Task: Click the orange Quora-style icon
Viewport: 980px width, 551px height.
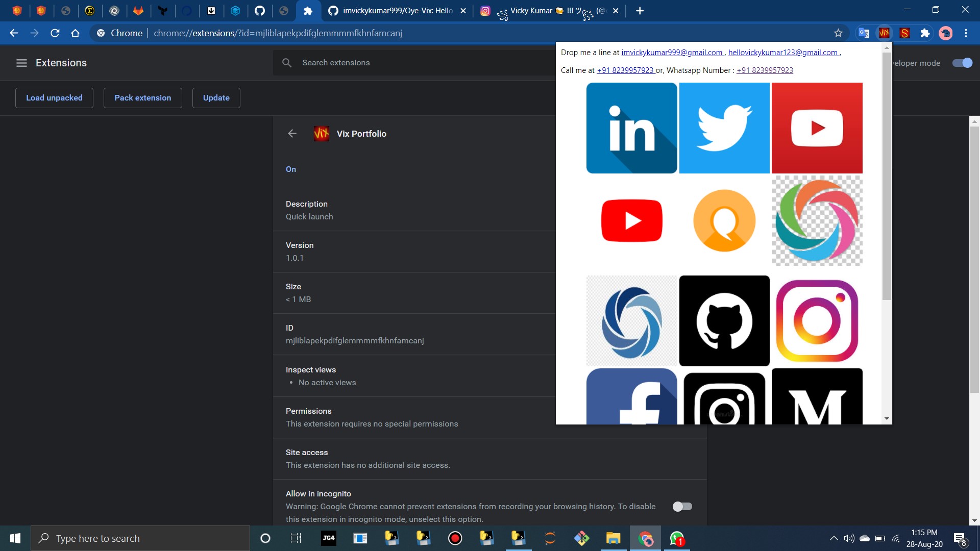Action: click(724, 220)
